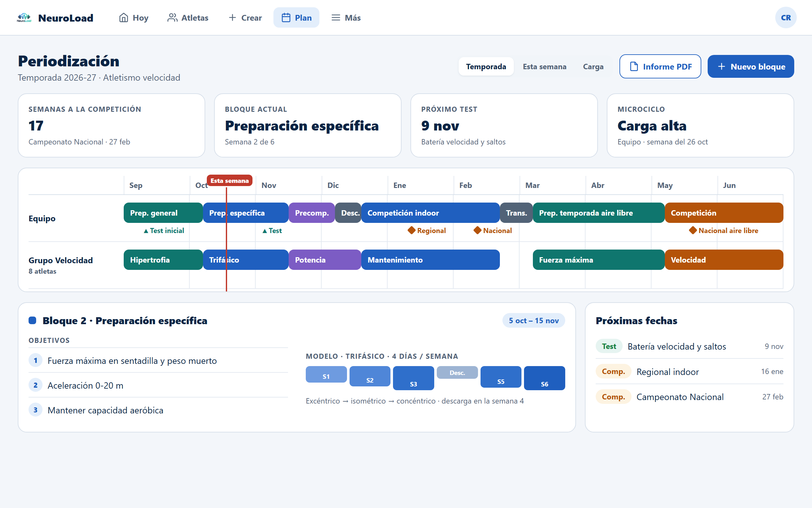Click the blue square beside Bloque 2
Viewport: 812px width, 508px height.
(x=33, y=321)
